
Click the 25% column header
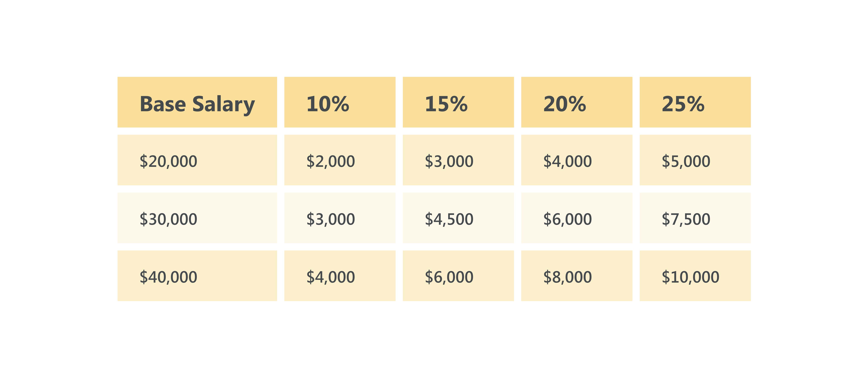click(695, 102)
